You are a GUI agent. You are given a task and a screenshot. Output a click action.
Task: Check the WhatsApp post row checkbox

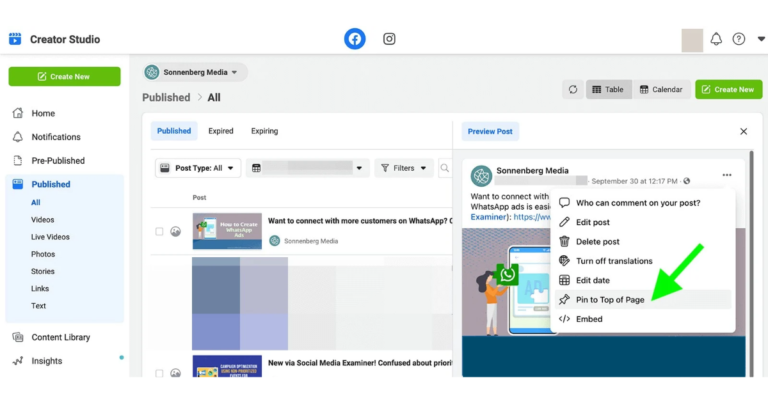pos(159,231)
